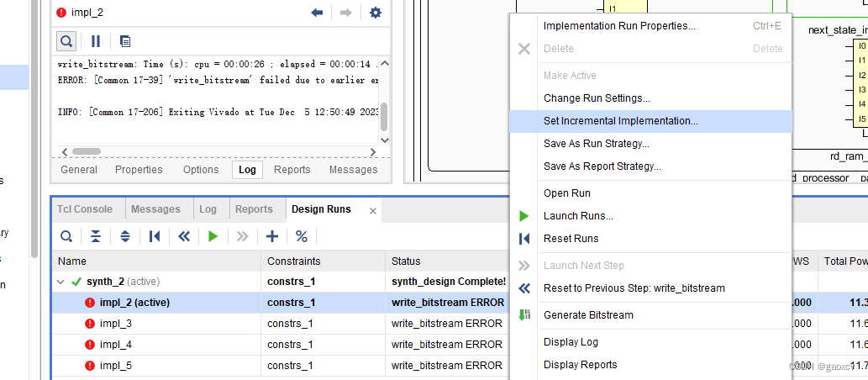Choose Save As Report Strategy
The width and height of the screenshot is (868, 380).
coord(650,166)
